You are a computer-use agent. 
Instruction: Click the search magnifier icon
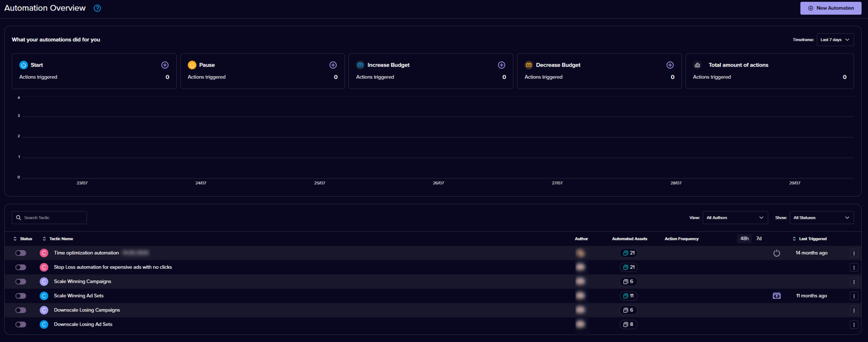[x=18, y=218]
